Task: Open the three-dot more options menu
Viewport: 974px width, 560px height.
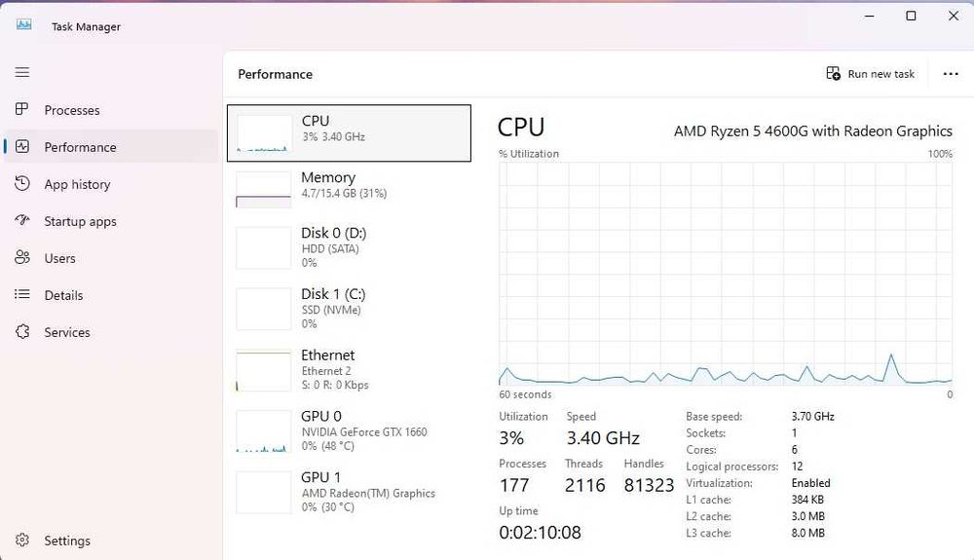Action: click(x=951, y=74)
